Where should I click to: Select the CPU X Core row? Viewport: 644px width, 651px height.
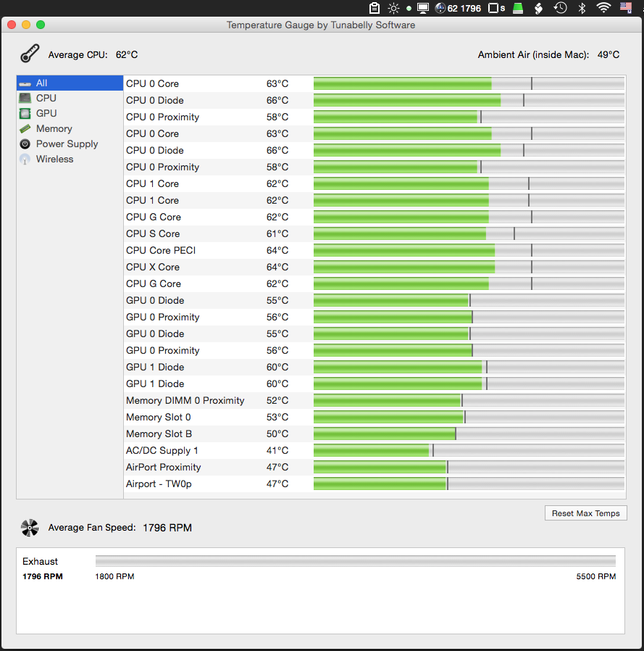pos(375,267)
